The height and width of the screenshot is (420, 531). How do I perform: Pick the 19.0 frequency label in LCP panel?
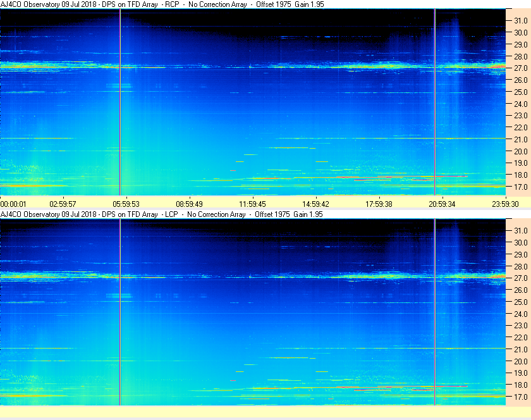click(x=521, y=373)
